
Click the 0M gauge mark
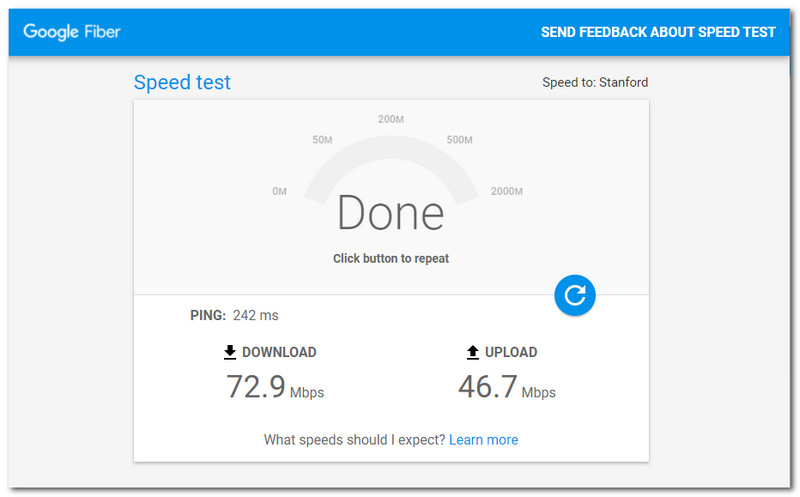coord(280,191)
